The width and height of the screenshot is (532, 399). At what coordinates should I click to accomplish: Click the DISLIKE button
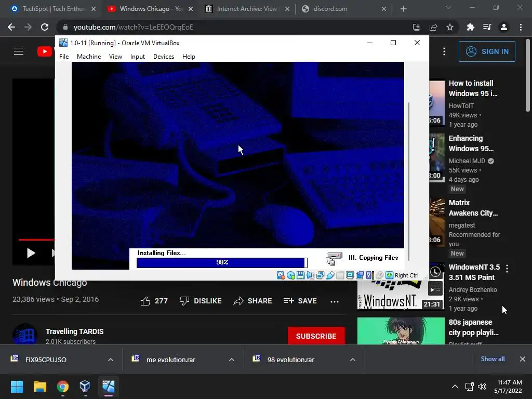(201, 301)
